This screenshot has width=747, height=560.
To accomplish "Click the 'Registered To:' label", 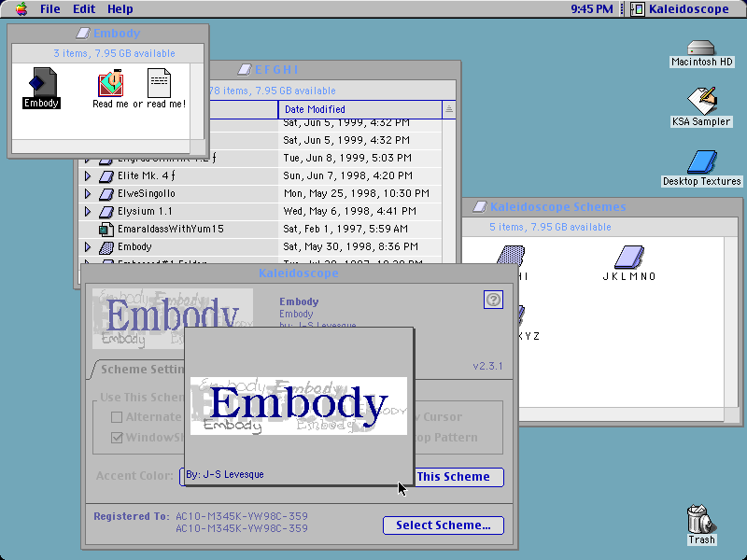I will click(x=131, y=516).
